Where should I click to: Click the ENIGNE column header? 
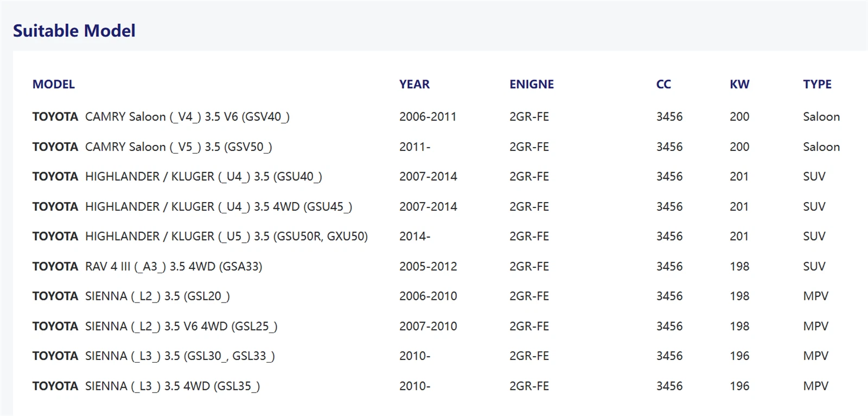click(532, 84)
